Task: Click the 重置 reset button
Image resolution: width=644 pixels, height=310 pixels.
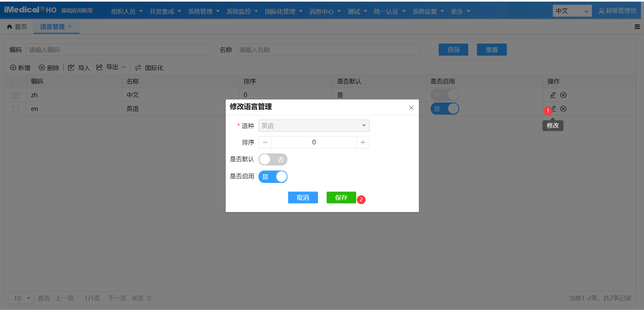Action: coord(492,50)
